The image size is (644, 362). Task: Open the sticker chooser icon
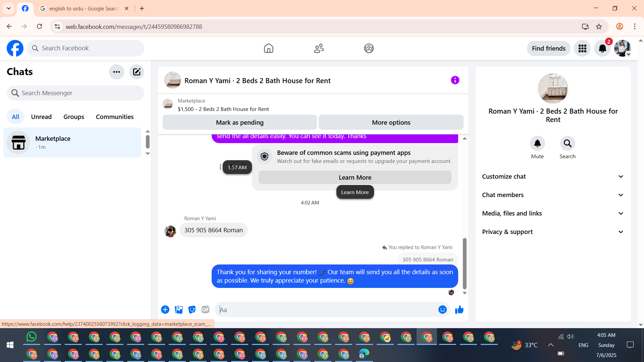(x=192, y=310)
